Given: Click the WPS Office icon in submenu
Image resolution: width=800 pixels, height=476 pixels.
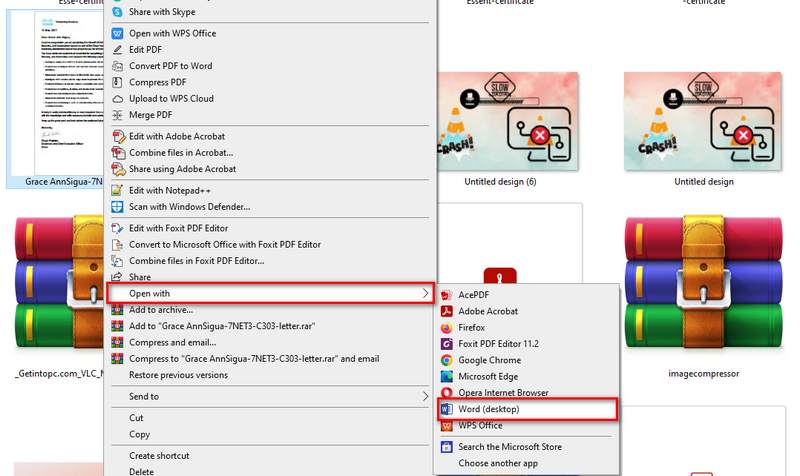Looking at the screenshot, I should click(x=446, y=425).
